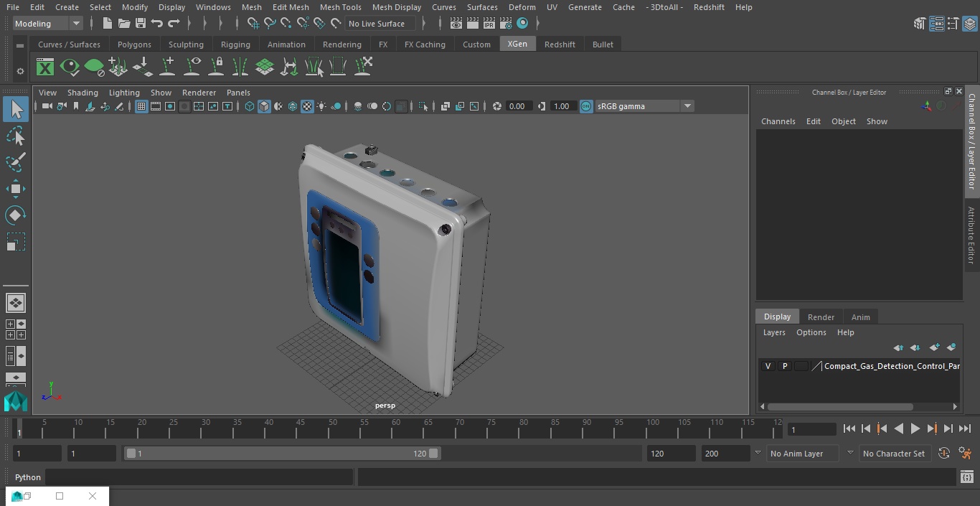The width and height of the screenshot is (980, 506).
Task: Open the Mesh Tools menu
Action: pyautogui.click(x=340, y=7)
